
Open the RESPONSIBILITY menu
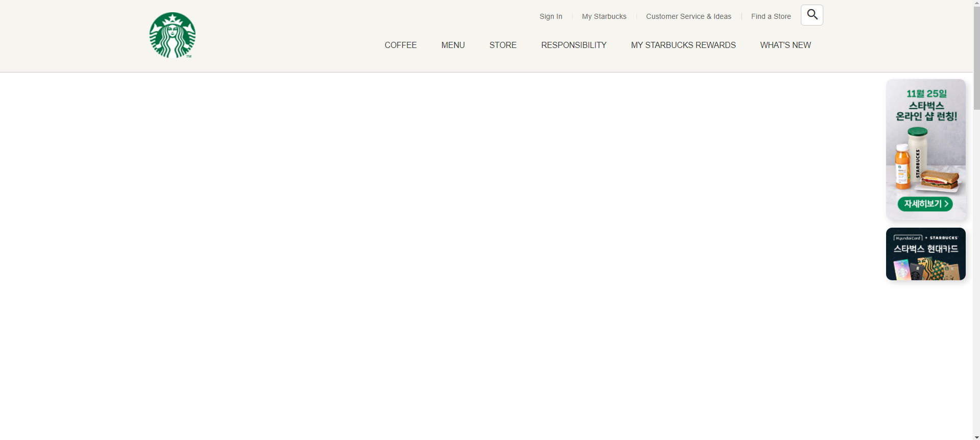point(574,45)
